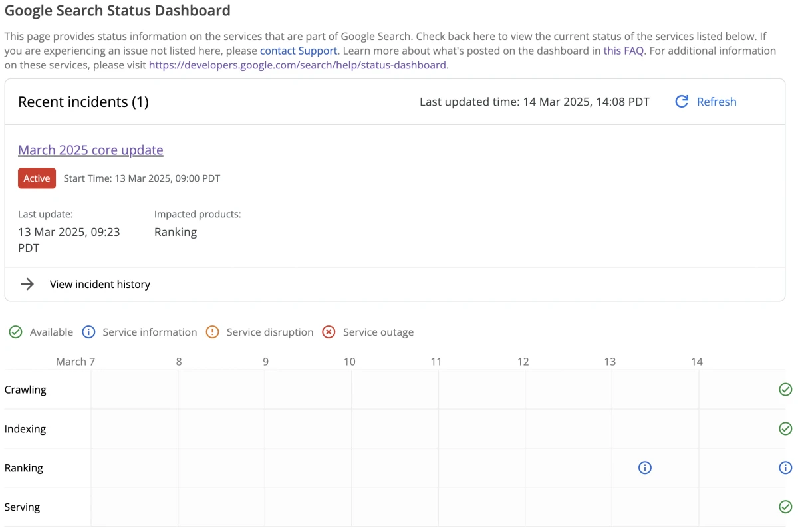798x532 pixels.
Task: Click the Available legend checkmark icon
Action: click(x=16, y=332)
